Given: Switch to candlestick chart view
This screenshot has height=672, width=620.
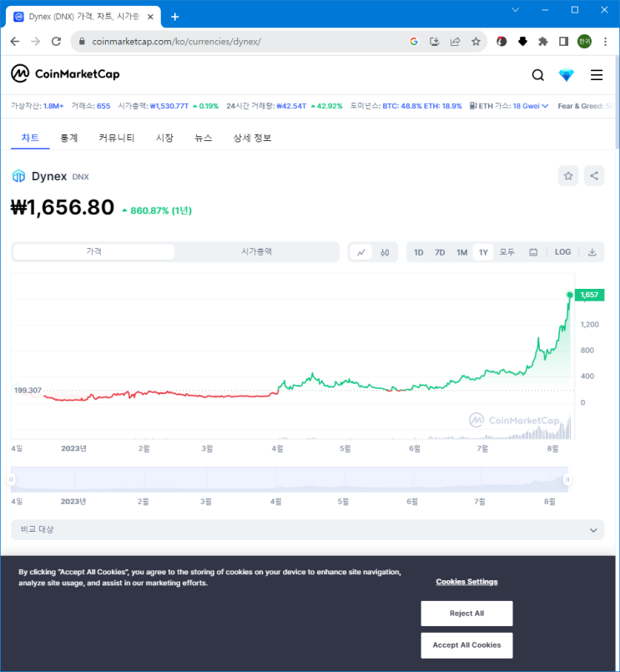Looking at the screenshot, I should click(385, 252).
